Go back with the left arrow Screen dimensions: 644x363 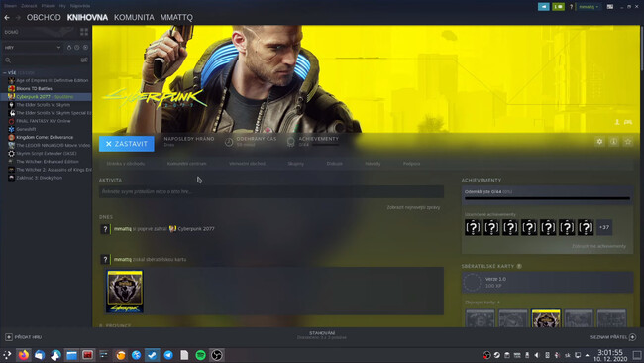(x=7, y=17)
